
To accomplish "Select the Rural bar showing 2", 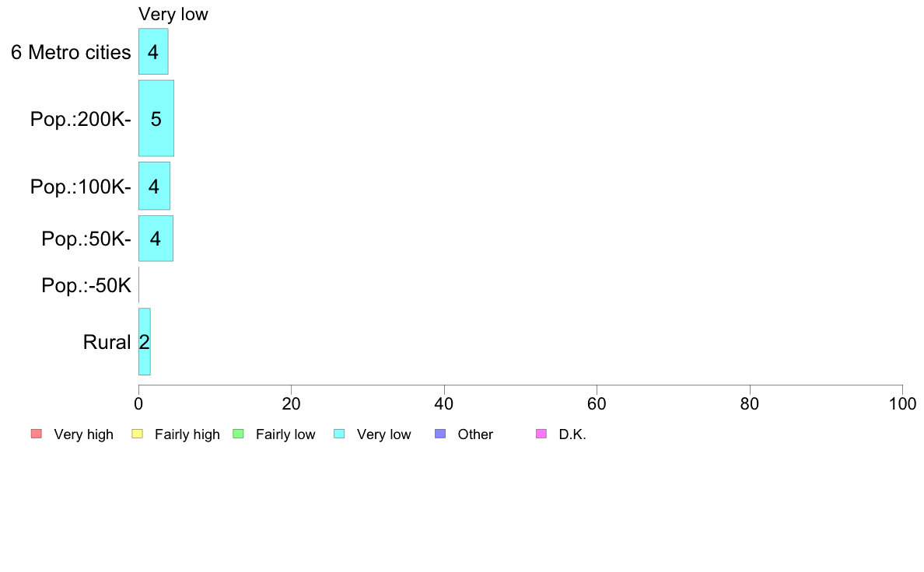I will coord(145,342).
